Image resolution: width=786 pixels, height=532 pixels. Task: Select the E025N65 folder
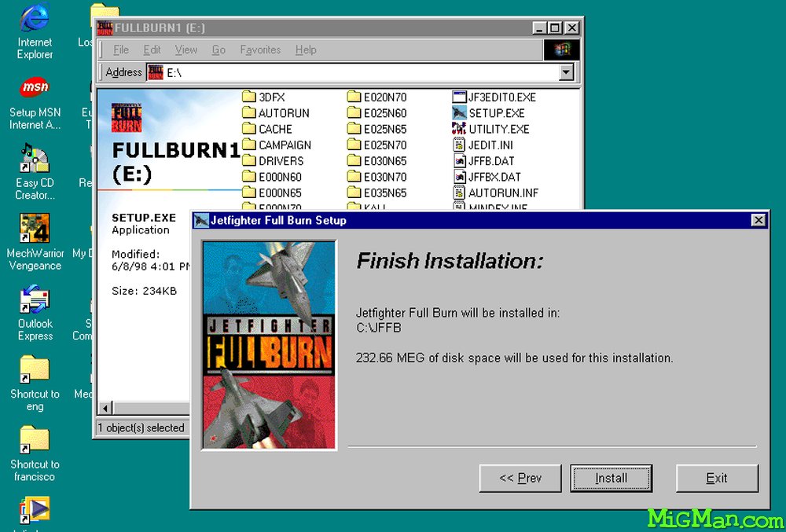click(x=377, y=129)
